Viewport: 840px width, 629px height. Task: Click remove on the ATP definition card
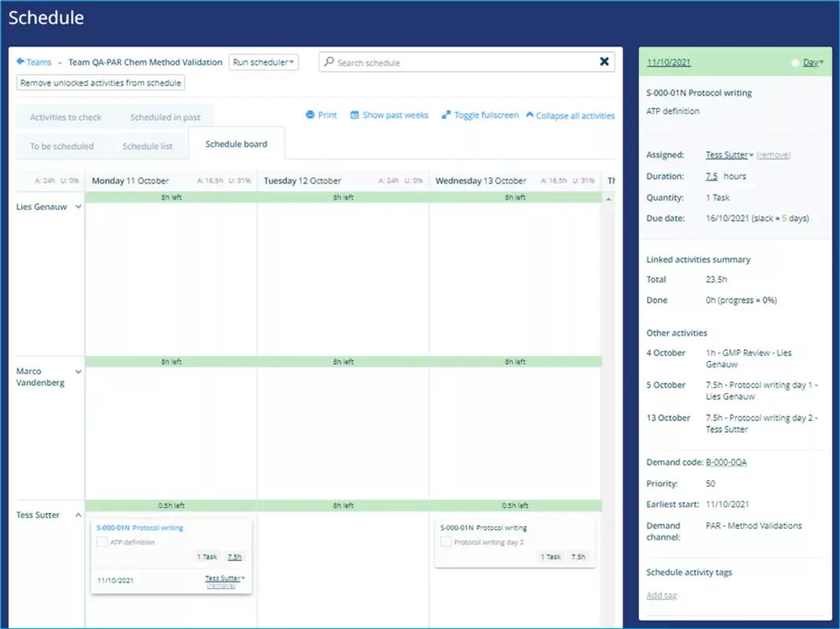[x=221, y=586]
